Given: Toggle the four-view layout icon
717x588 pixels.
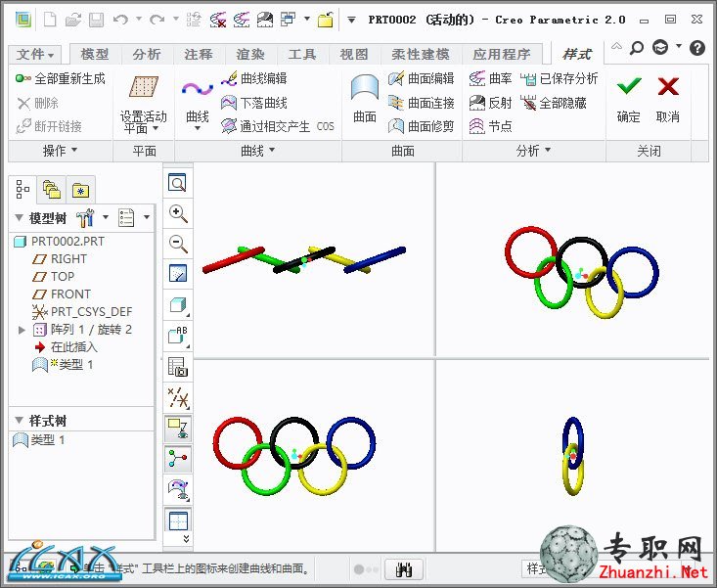Looking at the screenshot, I should click(178, 520).
